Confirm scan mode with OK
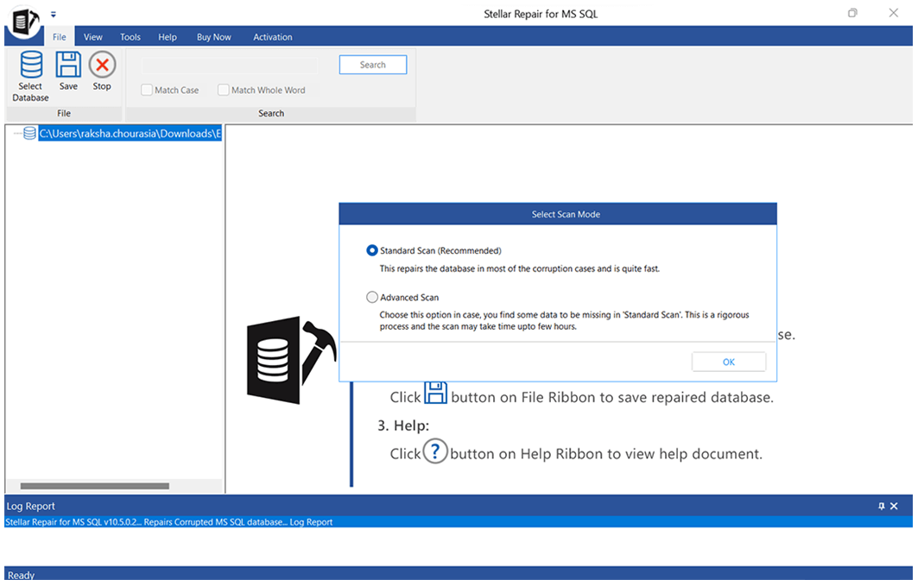Image resolution: width=924 pixels, height=586 pixels. [728, 361]
